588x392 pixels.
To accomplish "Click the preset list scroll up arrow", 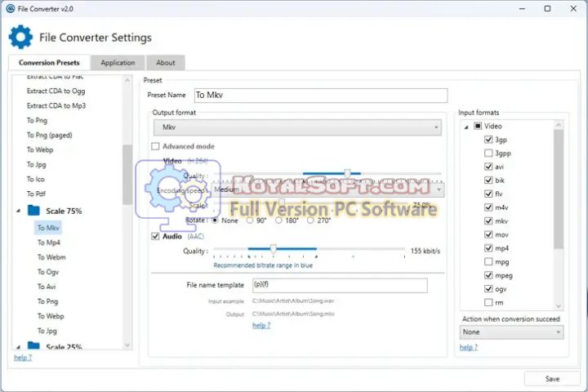I will 127,80.
